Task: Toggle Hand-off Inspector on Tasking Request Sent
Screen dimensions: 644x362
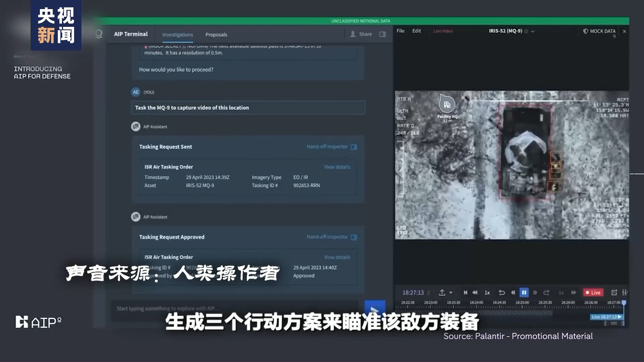Action: (354, 147)
